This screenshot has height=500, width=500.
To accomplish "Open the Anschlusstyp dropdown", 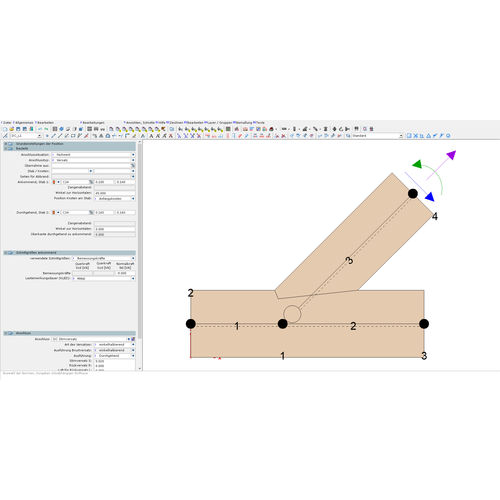I will tap(133, 160).
